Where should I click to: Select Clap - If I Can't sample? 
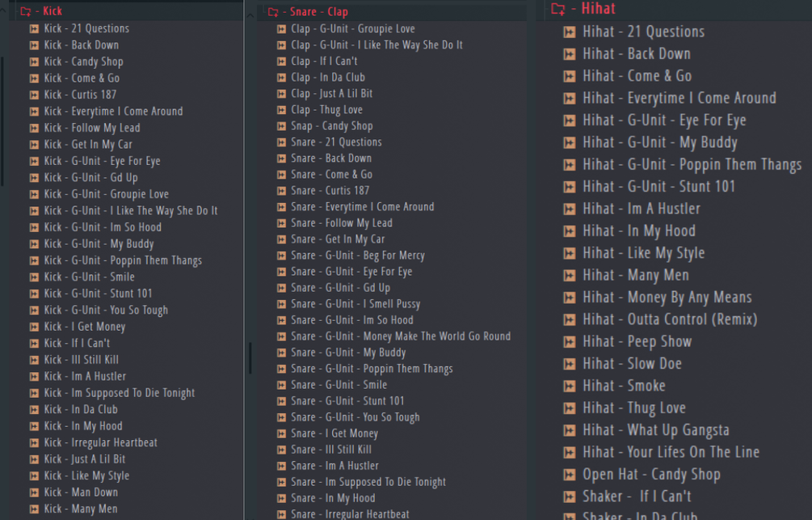[x=324, y=61]
